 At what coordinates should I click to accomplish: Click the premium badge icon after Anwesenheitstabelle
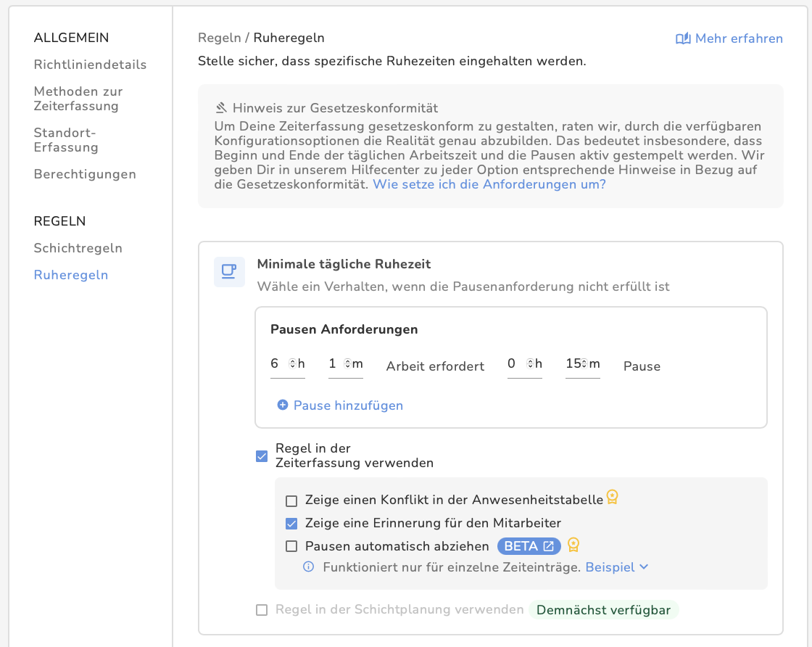tap(612, 498)
